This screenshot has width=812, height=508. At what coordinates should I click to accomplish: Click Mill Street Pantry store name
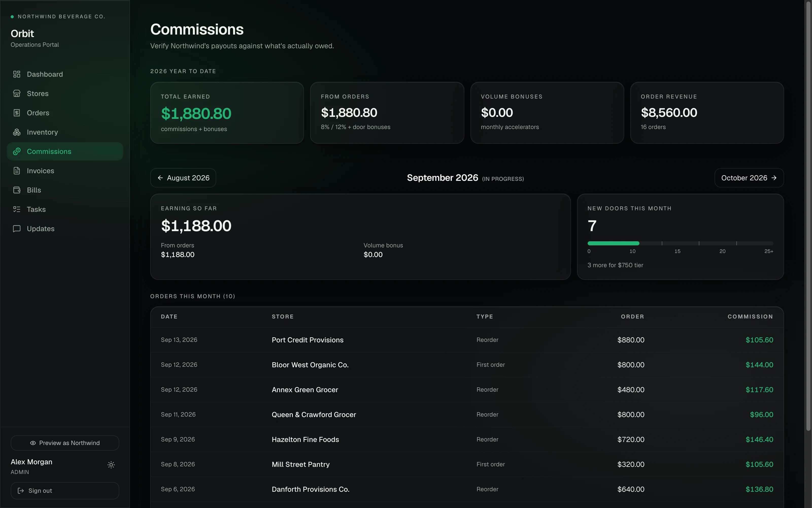pos(301,464)
